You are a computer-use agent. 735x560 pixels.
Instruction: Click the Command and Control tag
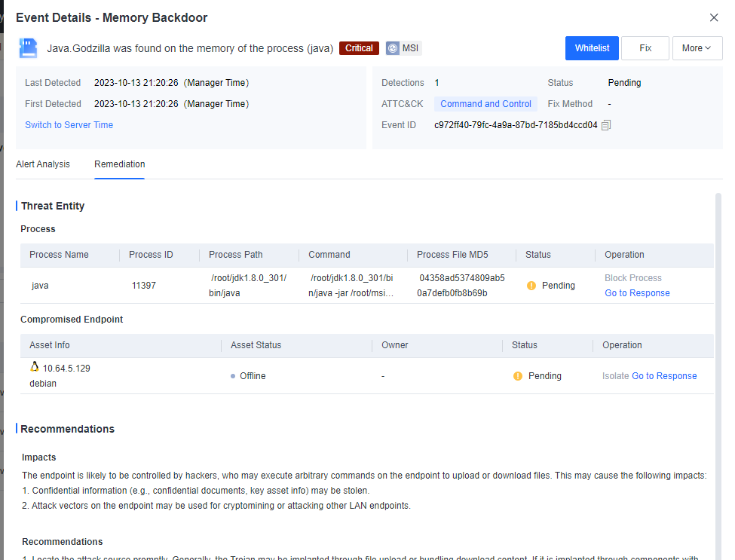[x=485, y=104]
